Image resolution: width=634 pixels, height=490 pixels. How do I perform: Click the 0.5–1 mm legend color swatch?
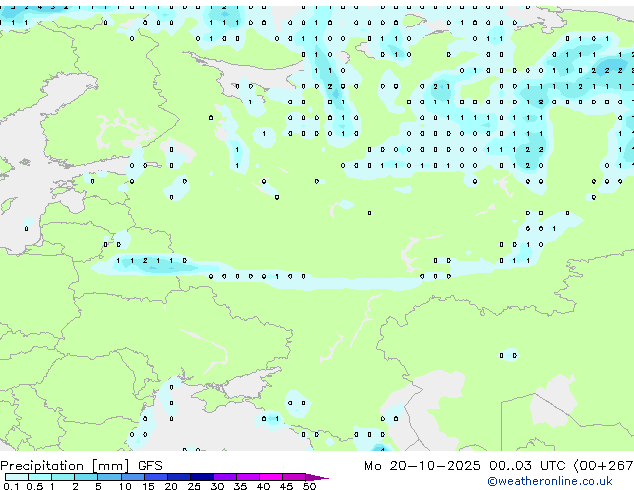point(40,477)
